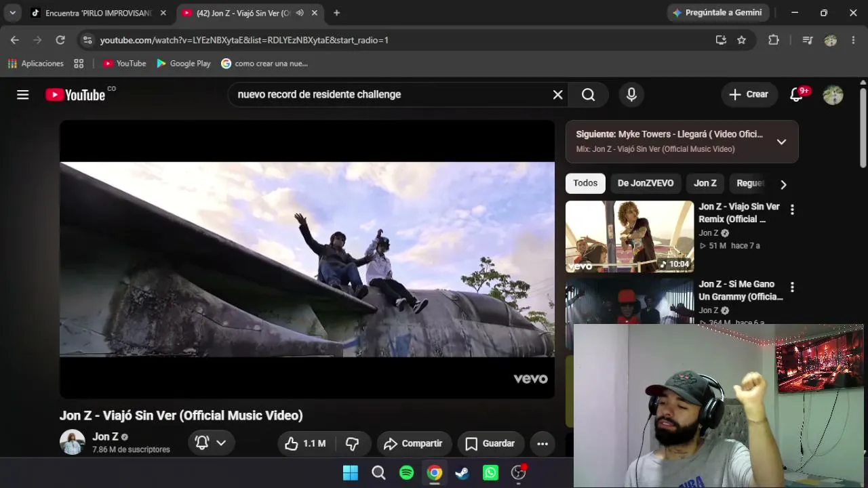Open the YouTube bookmark
The height and width of the screenshot is (488, 868).
(x=125, y=64)
